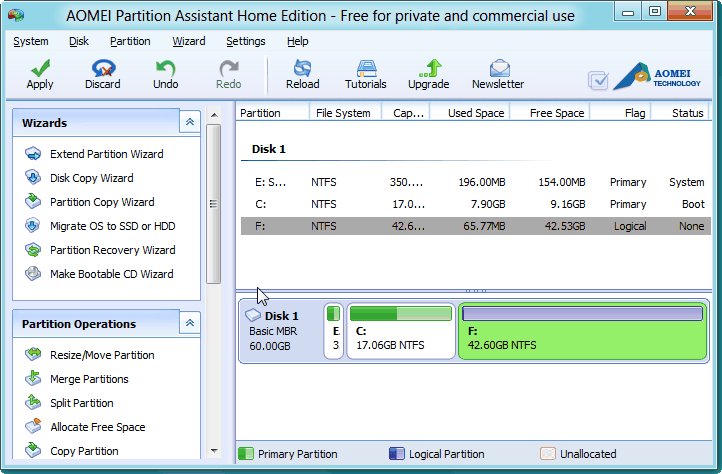This screenshot has height=474, width=722.
Task: Click the Migrate OS to SSD icon
Action: 33,225
